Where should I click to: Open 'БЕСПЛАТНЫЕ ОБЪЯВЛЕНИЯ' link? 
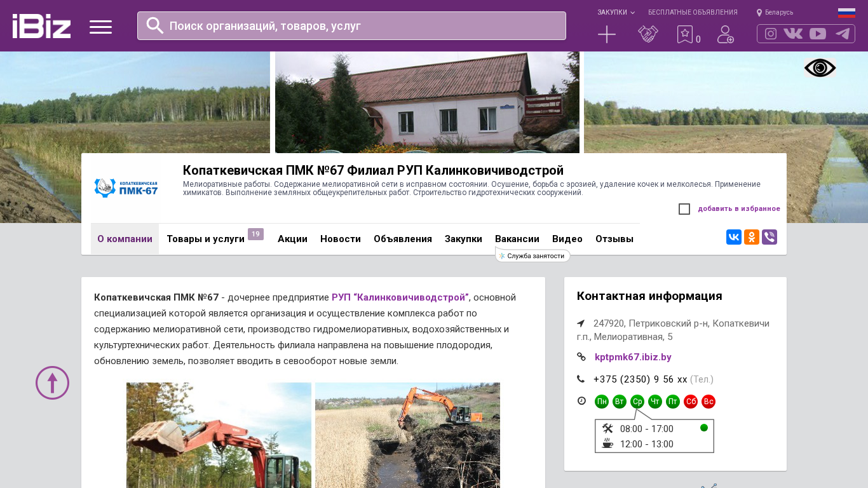(x=693, y=13)
